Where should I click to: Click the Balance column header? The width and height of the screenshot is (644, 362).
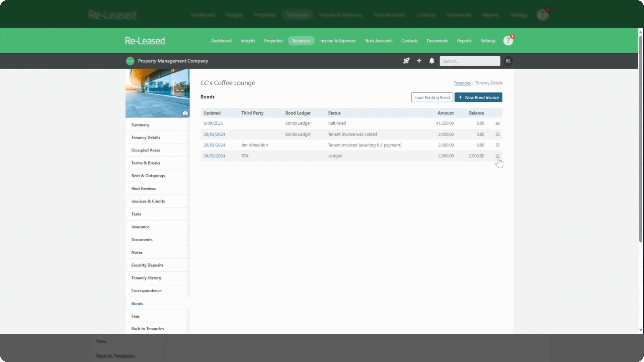click(476, 113)
